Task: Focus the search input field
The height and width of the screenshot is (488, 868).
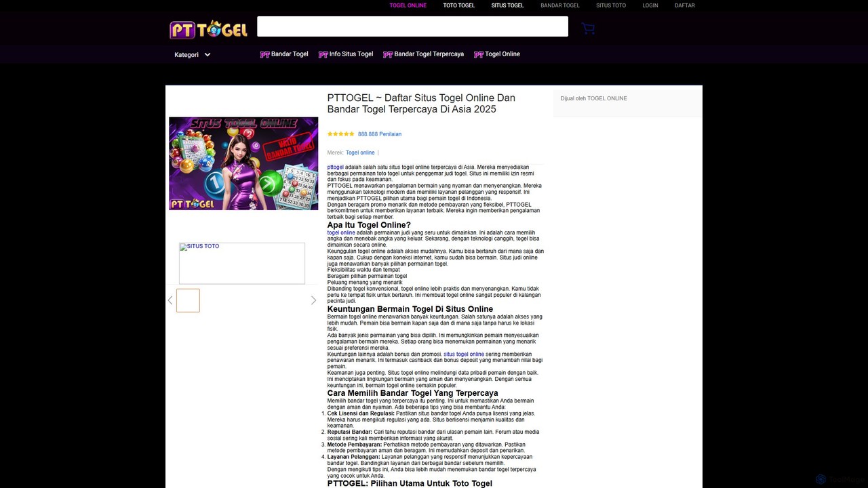Action: point(412,26)
